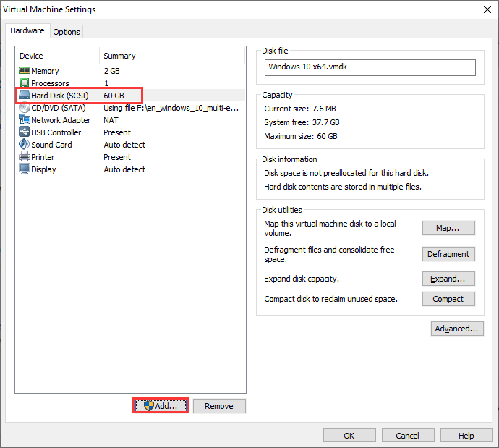This screenshot has width=499, height=448.
Task: Click the CD/DVD (SATA) disc icon
Action: (25, 108)
